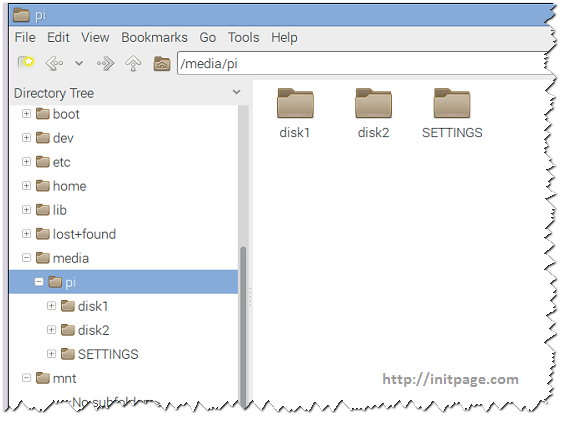This screenshot has height=421, width=566.
Task: Expand the disk1 node in tree
Action: pos(51,306)
